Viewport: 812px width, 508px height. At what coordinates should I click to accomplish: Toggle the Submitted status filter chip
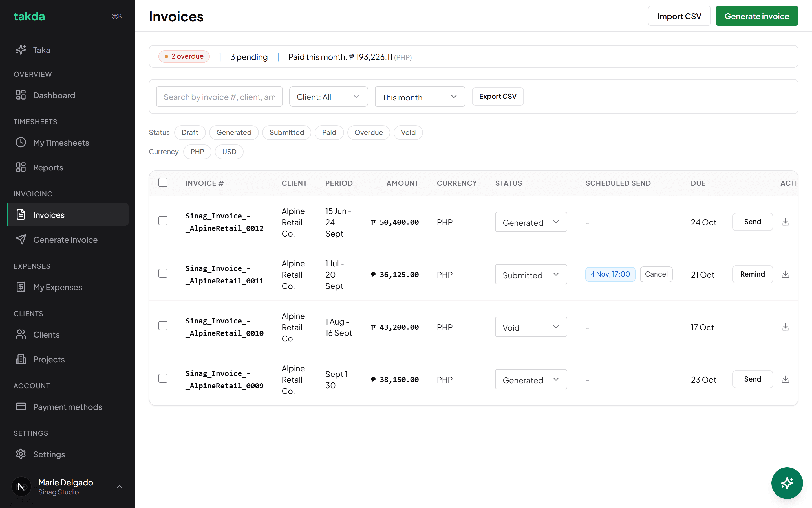(x=286, y=132)
